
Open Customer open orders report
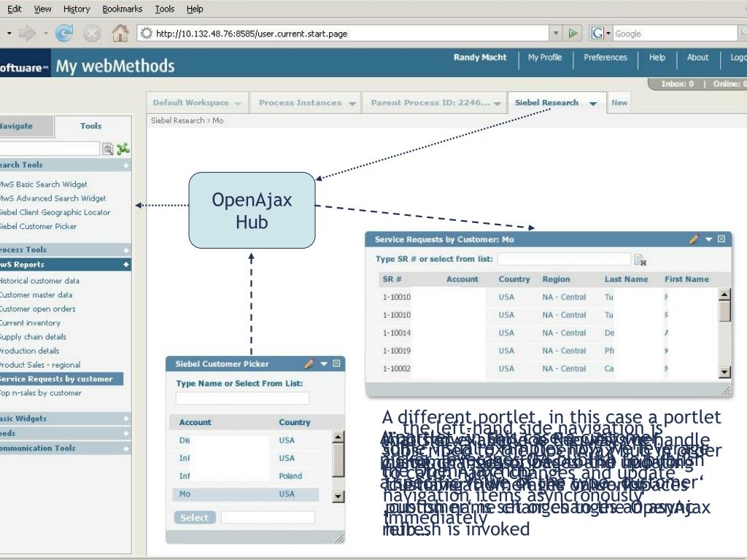38,308
